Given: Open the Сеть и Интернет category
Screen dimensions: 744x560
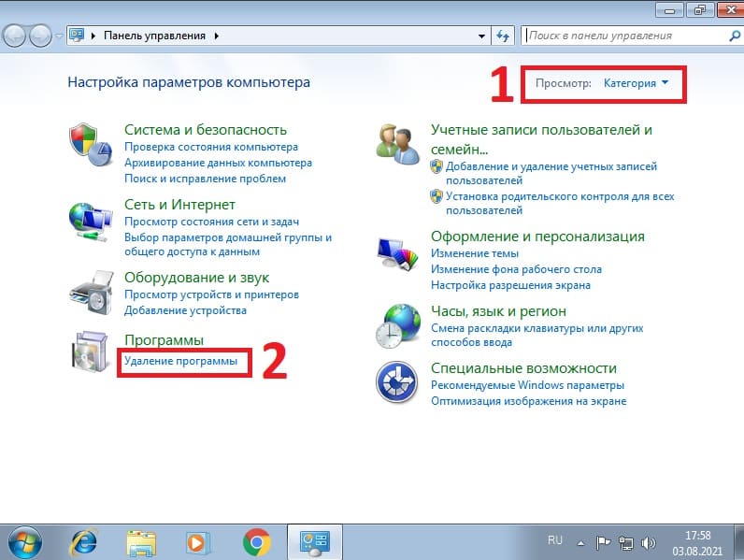Looking at the screenshot, I should coord(179,205).
